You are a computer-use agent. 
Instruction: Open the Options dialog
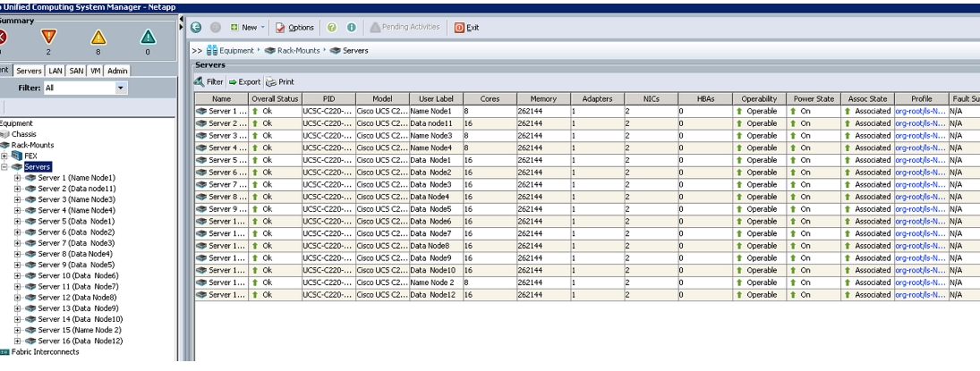tap(295, 28)
